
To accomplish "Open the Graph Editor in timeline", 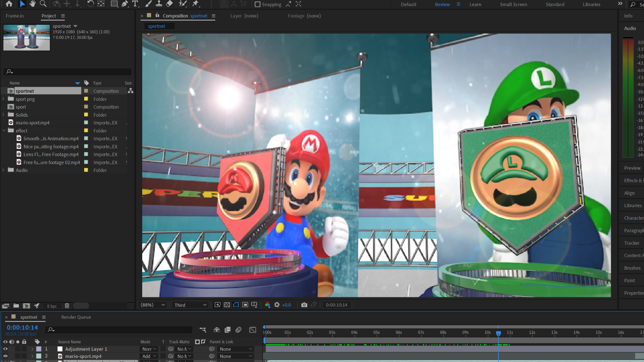I will (x=253, y=330).
